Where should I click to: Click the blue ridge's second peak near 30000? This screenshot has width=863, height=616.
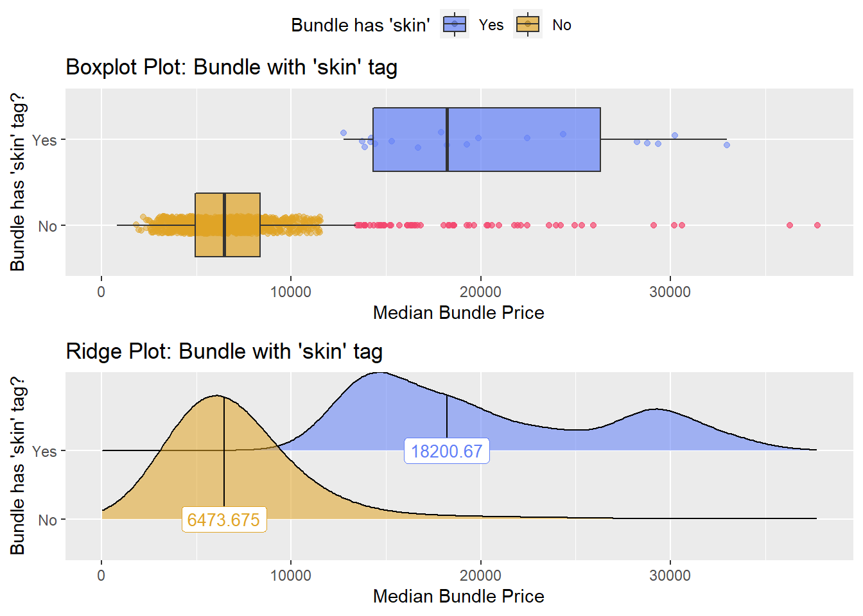(656, 409)
